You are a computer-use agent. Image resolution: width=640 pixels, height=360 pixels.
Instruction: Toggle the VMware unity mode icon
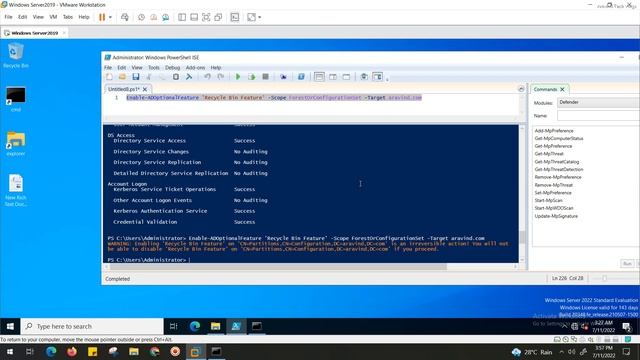[218, 17]
